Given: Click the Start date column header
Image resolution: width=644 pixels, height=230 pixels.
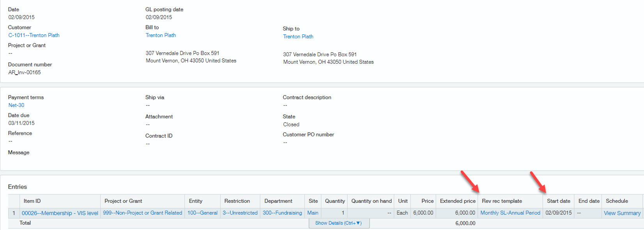Looking at the screenshot, I should click(558, 201).
